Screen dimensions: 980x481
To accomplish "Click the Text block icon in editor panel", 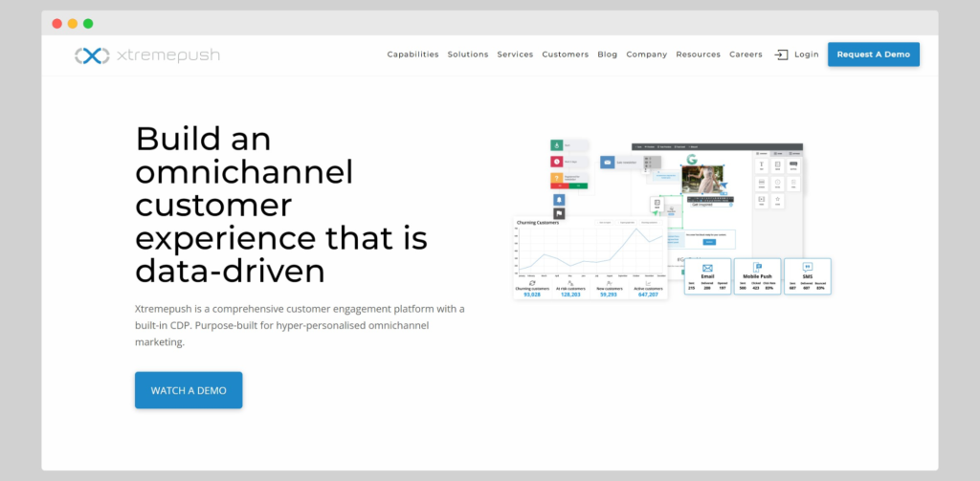I will tap(761, 165).
